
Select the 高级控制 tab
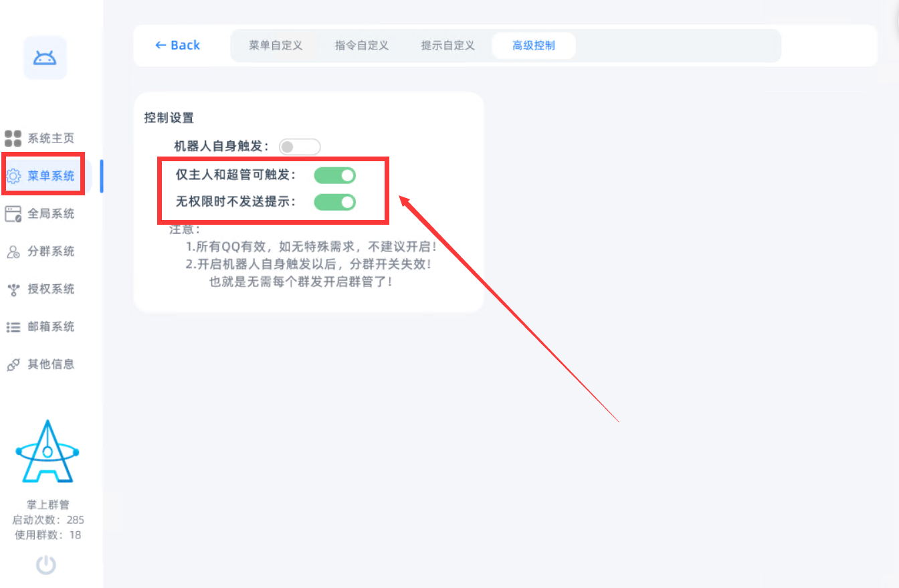click(x=533, y=45)
